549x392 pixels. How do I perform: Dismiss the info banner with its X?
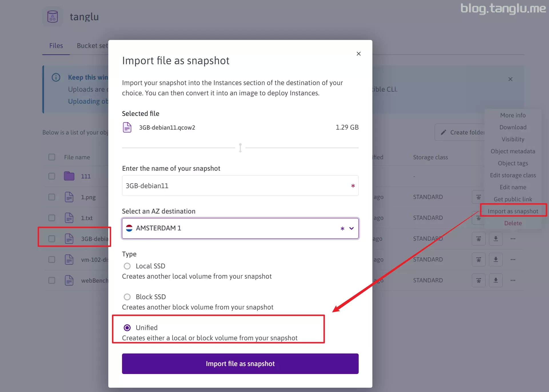click(x=510, y=79)
